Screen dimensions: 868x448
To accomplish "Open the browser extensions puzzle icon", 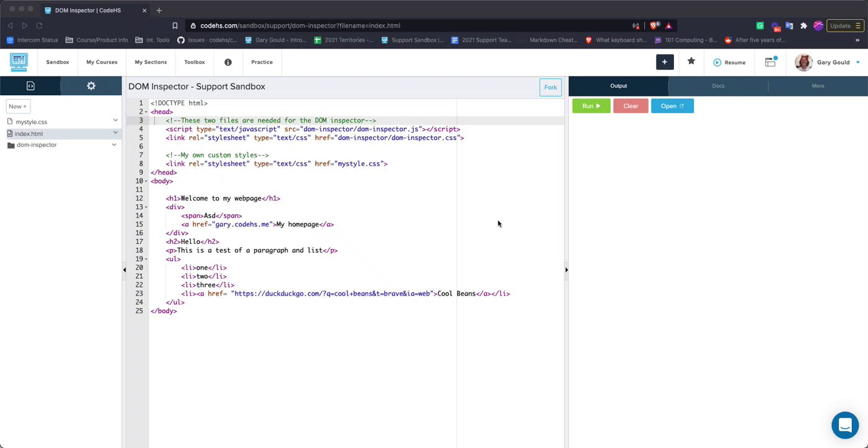I will pos(803,26).
